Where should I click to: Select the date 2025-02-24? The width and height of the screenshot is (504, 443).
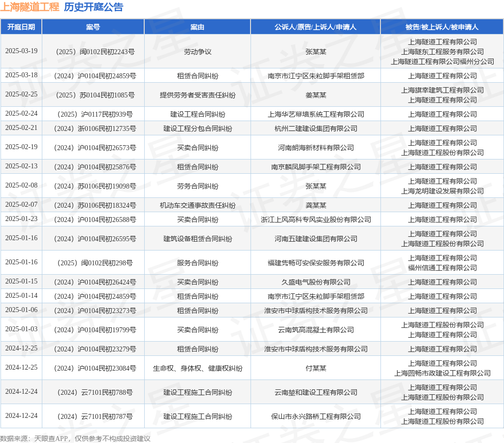pos(21,114)
